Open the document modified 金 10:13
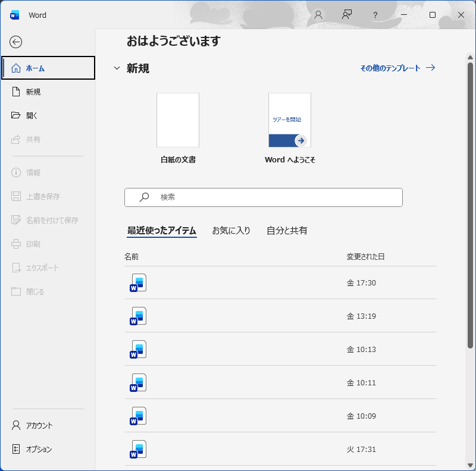 tap(280, 349)
